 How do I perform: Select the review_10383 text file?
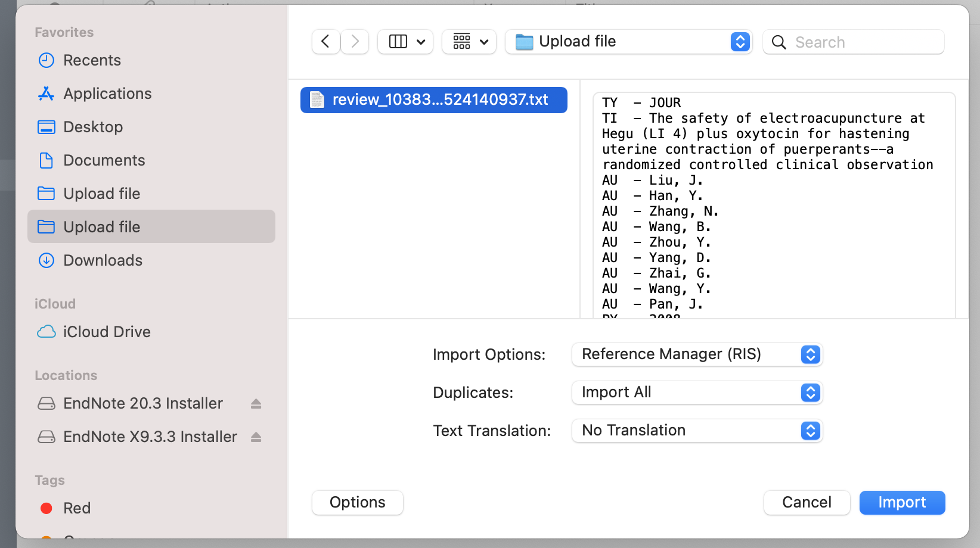pyautogui.click(x=433, y=100)
